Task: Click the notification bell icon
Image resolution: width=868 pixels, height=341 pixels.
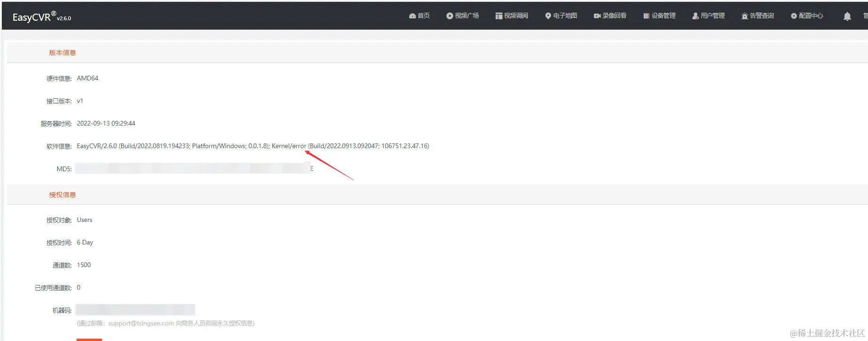Action: coord(847,16)
